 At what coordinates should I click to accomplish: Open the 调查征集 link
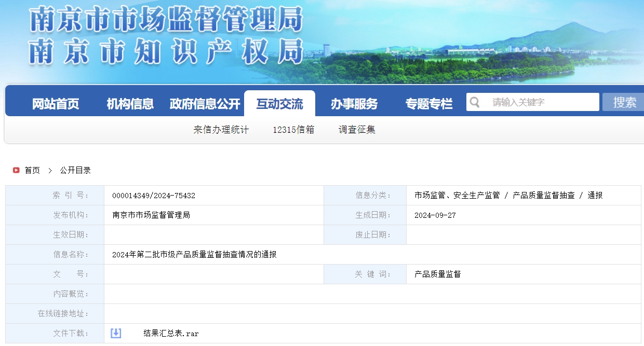(357, 130)
